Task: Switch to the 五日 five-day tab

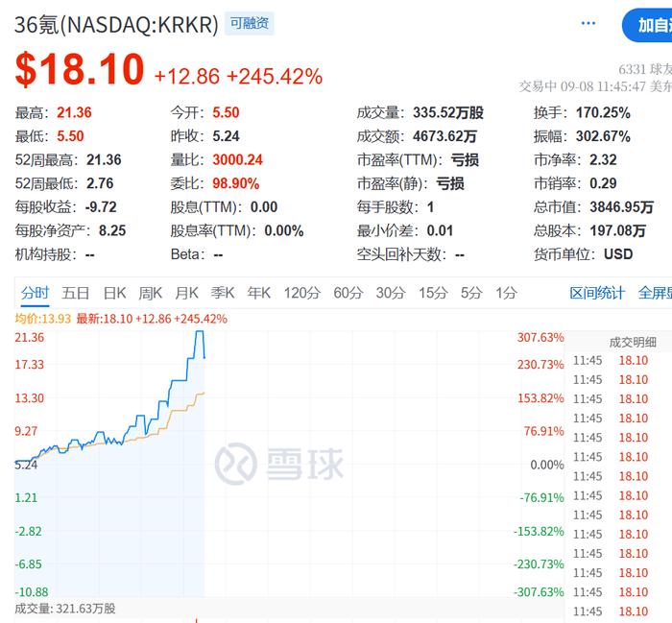Action: [76, 293]
